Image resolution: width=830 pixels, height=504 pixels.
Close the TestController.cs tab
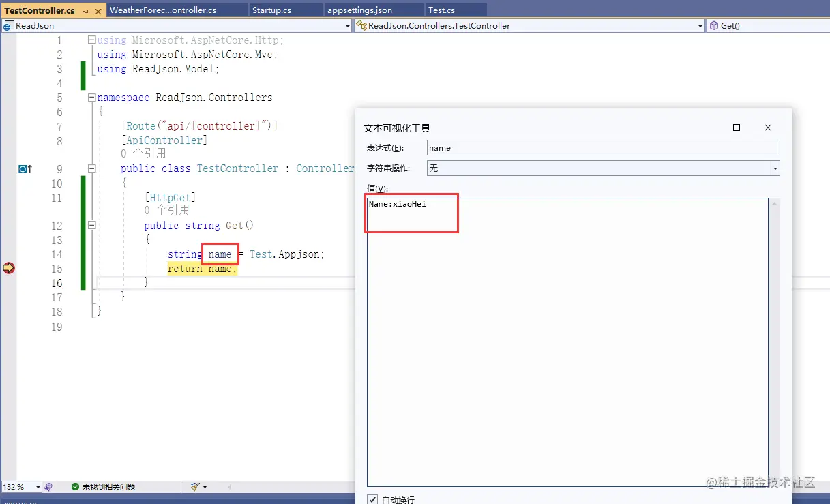pos(97,11)
